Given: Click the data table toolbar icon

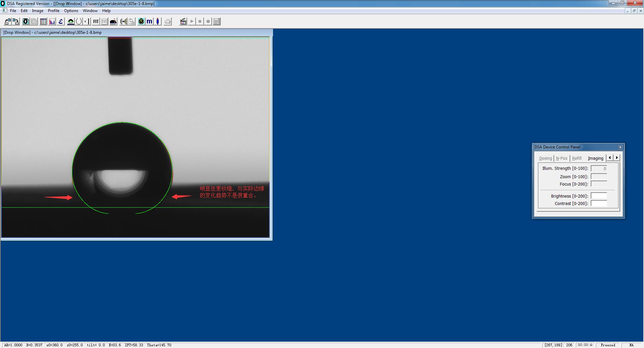Looking at the screenshot, I should coord(43,21).
